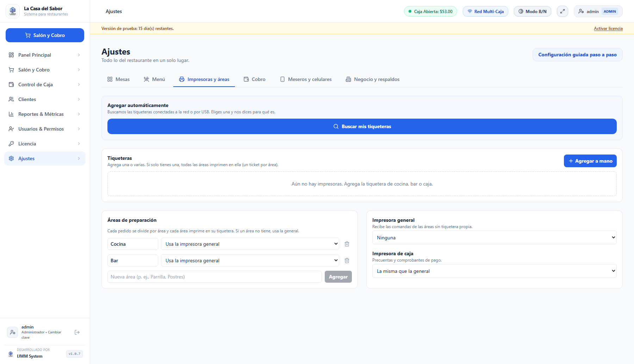
Task: Click the blue Salón y Cobro button
Action: (x=45, y=35)
